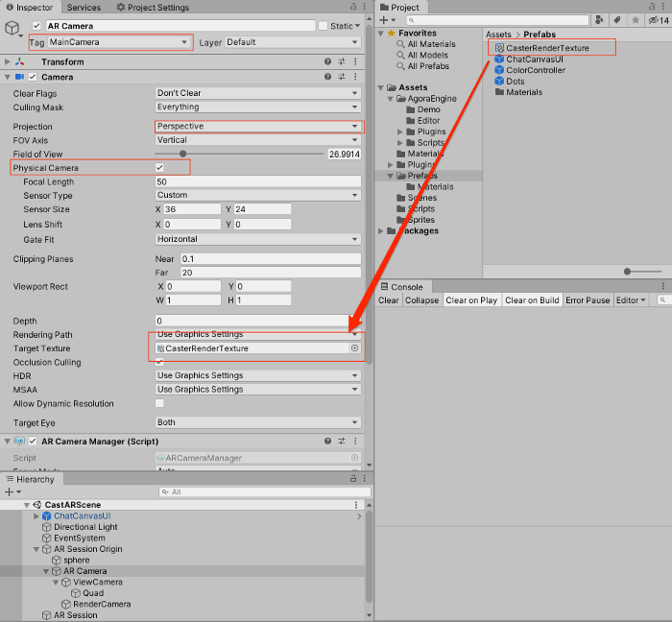Toggle AR Camera Manager script enabled checkbox
The height and width of the screenshot is (622, 672).
[x=33, y=442]
